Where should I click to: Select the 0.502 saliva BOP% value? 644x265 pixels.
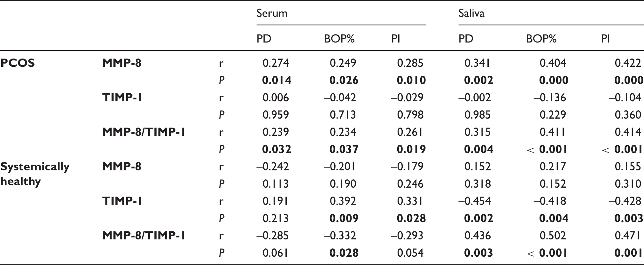click(553, 236)
